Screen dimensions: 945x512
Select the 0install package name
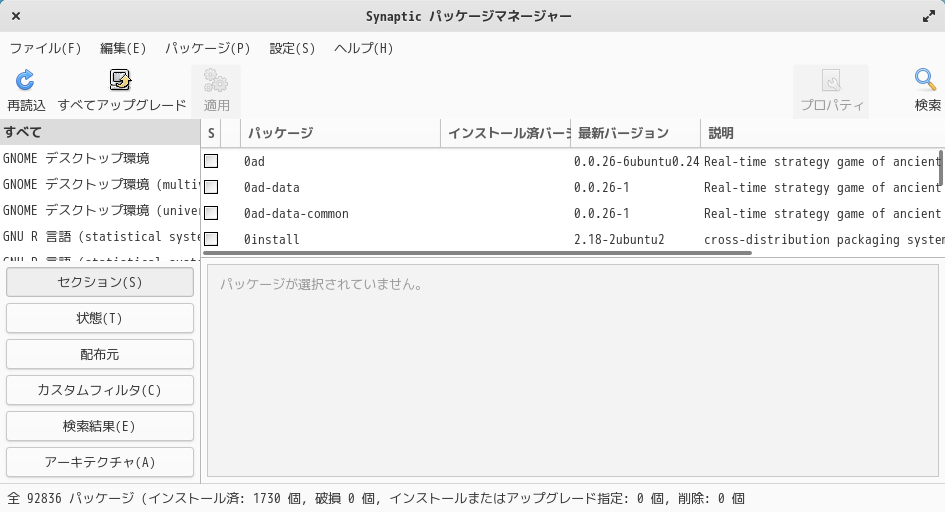click(x=271, y=239)
